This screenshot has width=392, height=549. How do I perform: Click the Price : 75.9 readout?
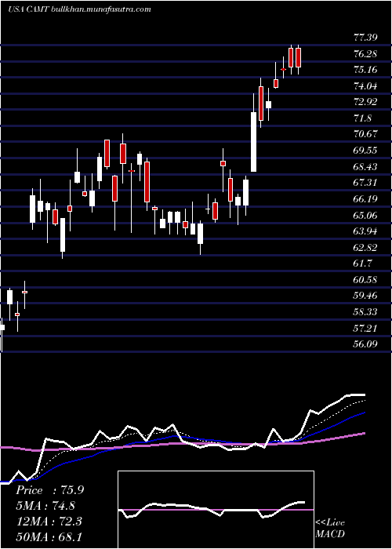50,490
